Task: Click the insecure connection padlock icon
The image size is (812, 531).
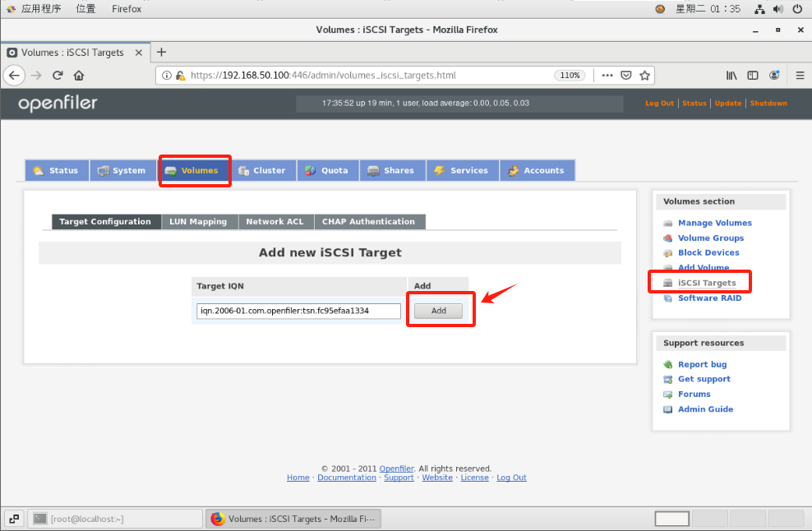Action: click(180, 76)
